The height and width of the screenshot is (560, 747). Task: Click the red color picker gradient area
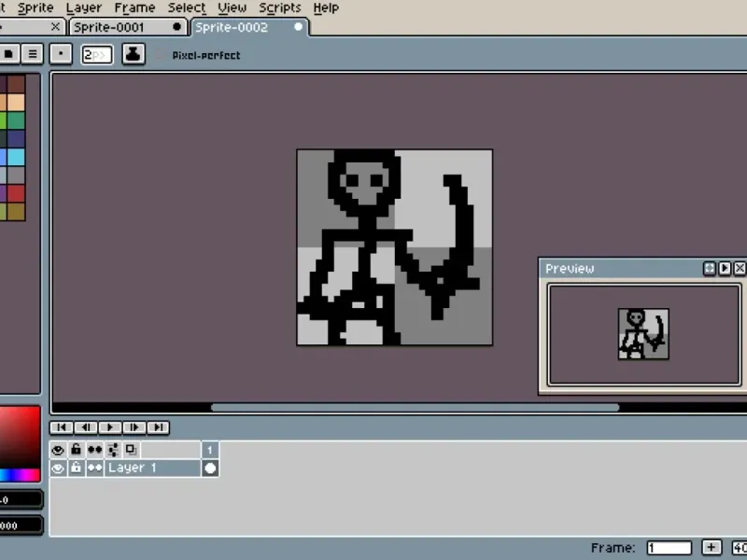[x=20, y=437]
